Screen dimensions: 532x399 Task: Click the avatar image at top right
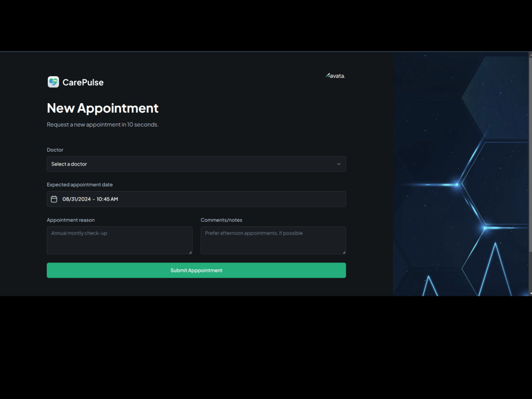pos(336,76)
